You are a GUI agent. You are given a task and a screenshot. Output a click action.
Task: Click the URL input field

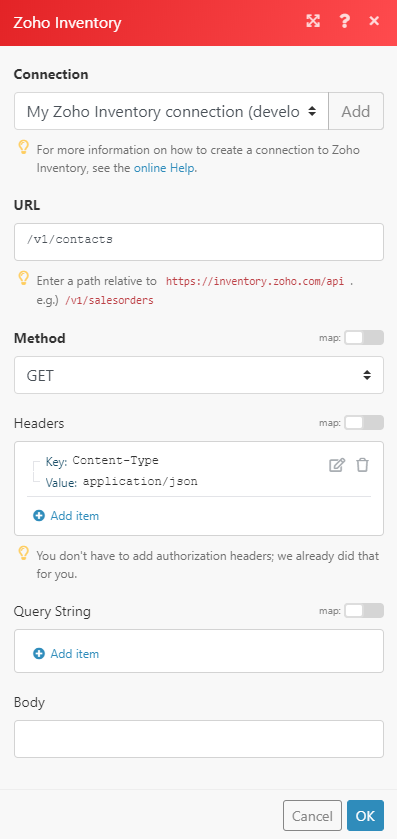(x=199, y=242)
